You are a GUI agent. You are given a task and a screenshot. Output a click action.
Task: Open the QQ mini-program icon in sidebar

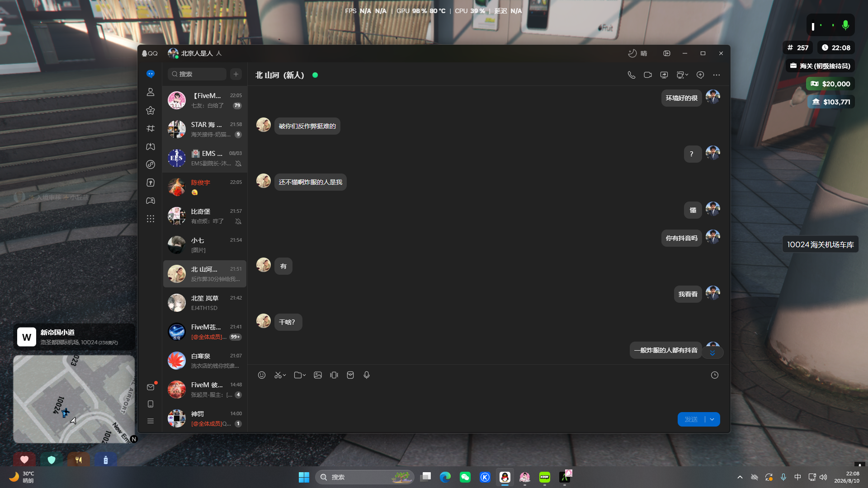coord(151,164)
